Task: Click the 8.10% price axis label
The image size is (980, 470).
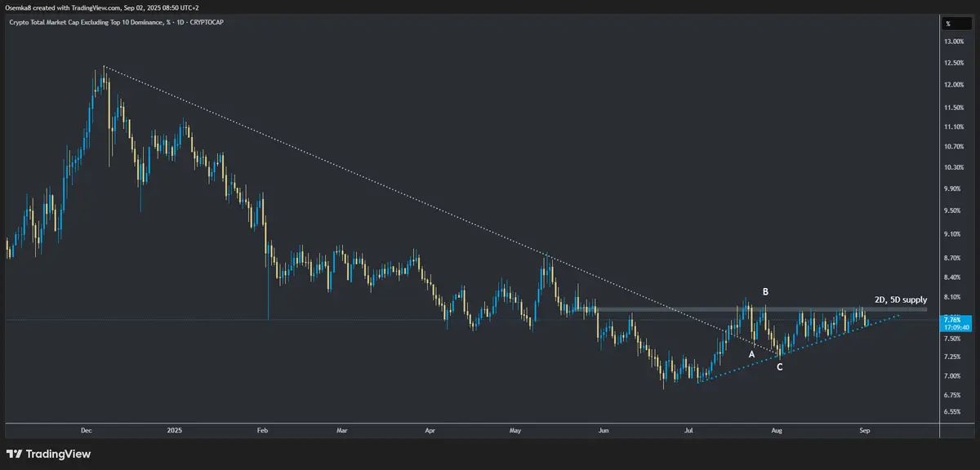Action: [x=952, y=298]
